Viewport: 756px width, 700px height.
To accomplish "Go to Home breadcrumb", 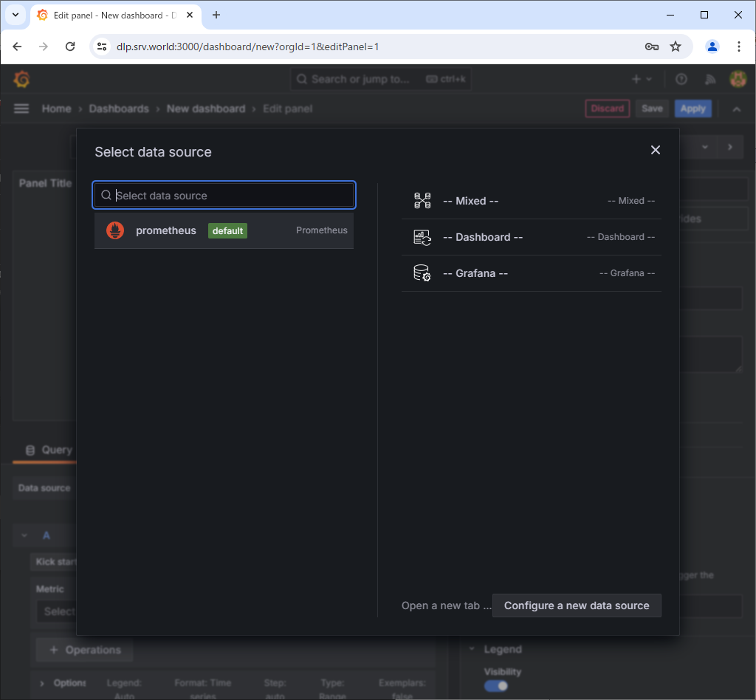I will pos(56,109).
